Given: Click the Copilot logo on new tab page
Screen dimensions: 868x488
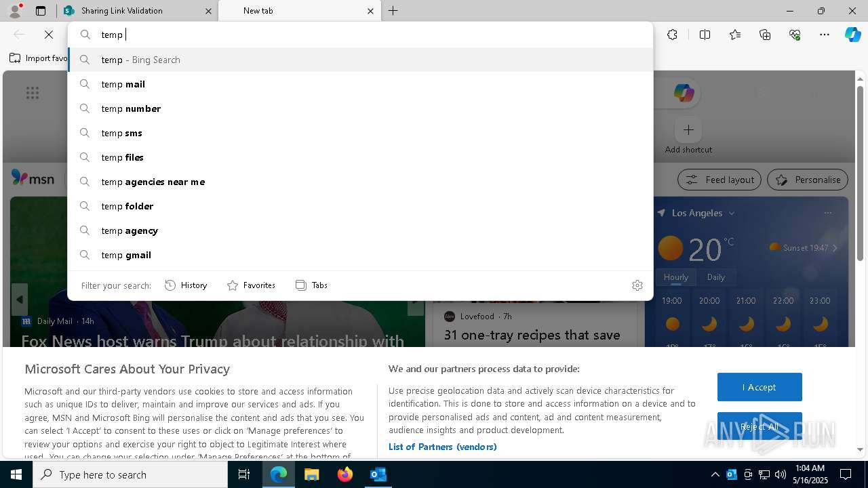Looking at the screenshot, I should pyautogui.click(x=684, y=93).
